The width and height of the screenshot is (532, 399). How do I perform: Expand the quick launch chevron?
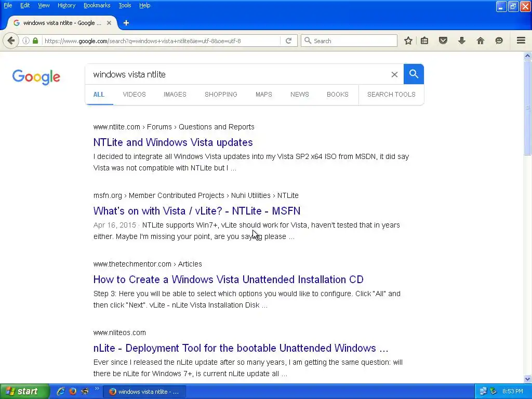[x=97, y=389]
